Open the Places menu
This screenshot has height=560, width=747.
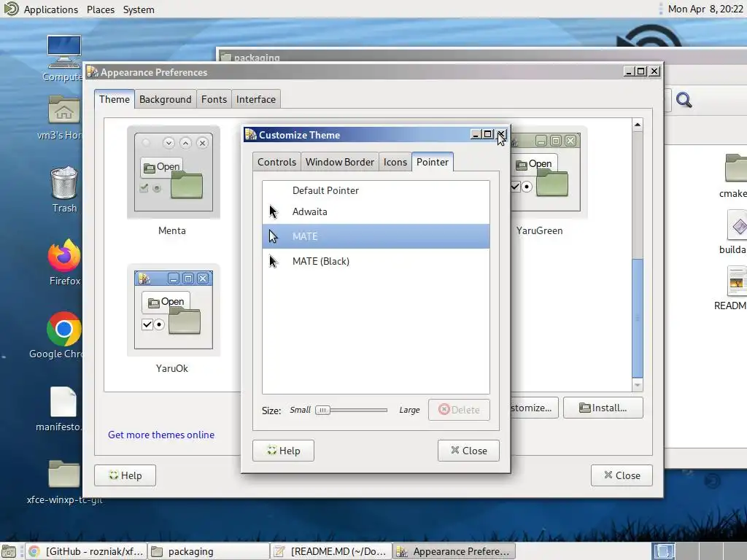(x=101, y=9)
